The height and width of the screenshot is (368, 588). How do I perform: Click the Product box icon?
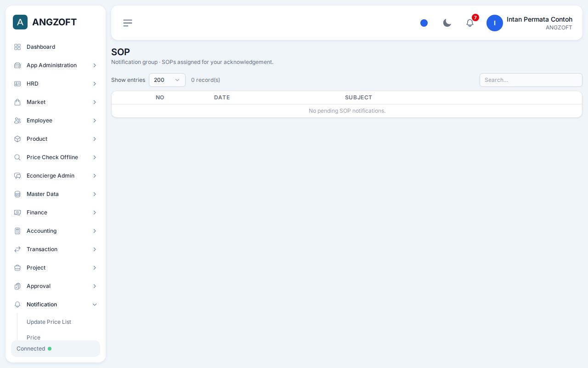click(x=17, y=139)
